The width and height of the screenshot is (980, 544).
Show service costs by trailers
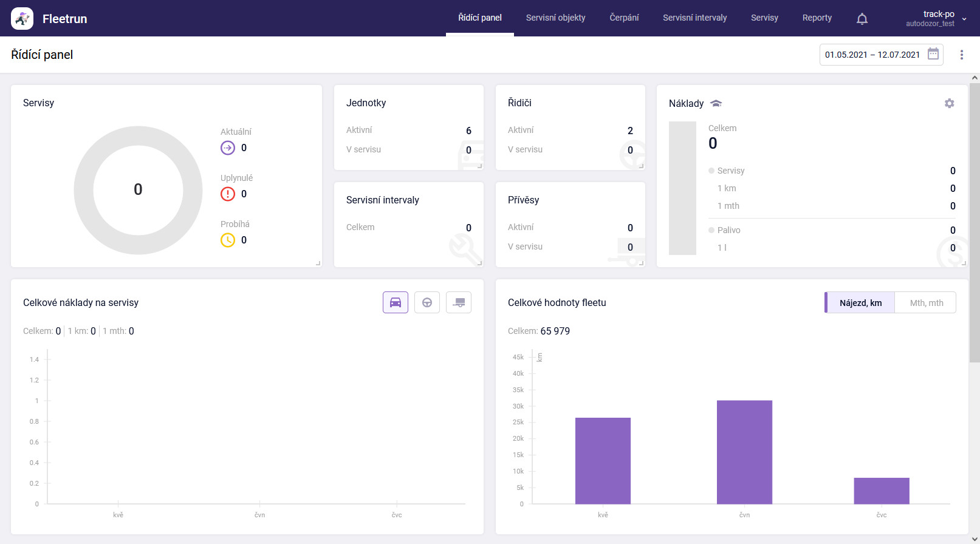pyautogui.click(x=459, y=302)
